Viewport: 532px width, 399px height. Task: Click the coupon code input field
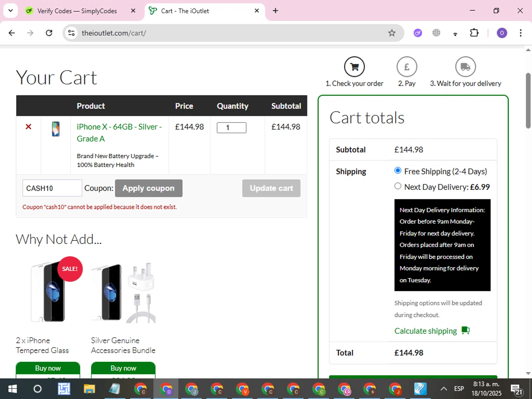(x=52, y=188)
